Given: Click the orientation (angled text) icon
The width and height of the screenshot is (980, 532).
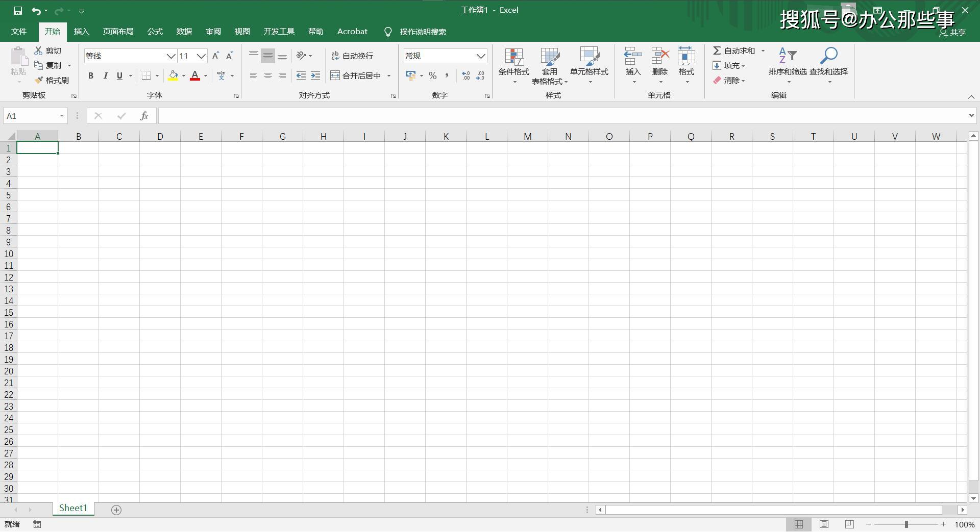Looking at the screenshot, I should 301,56.
